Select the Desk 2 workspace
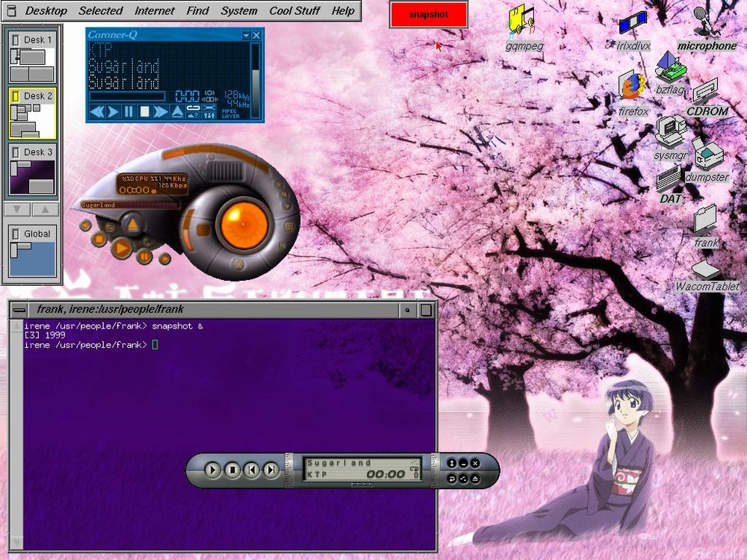This screenshot has height=560, width=747. pos(32,113)
